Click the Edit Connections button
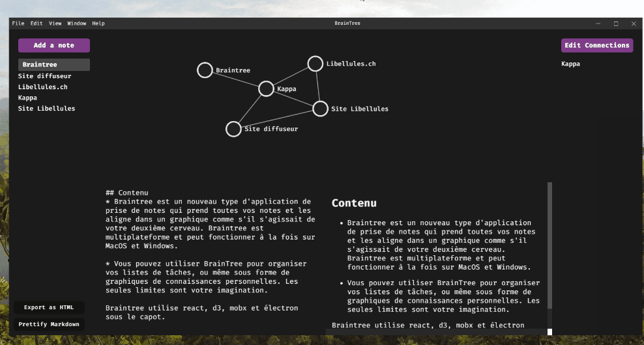The width and height of the screenshot is (644, 345). [597, 46]
